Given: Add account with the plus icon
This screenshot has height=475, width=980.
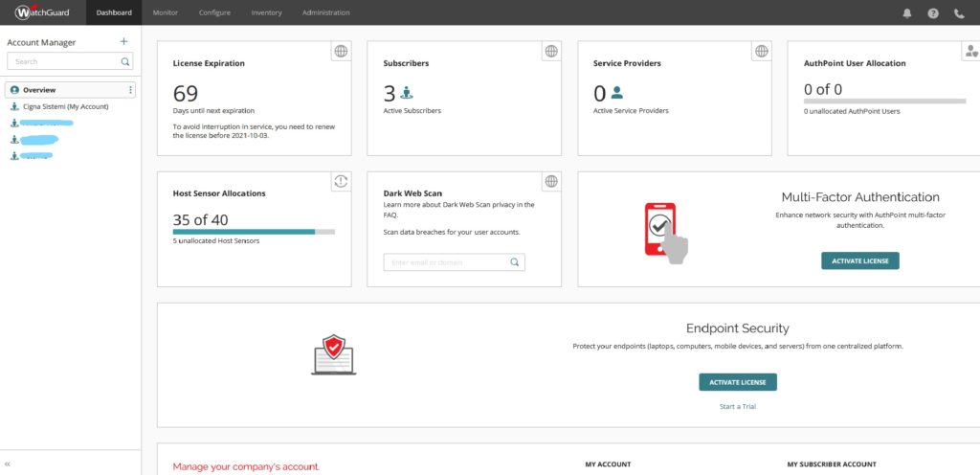Looking at the screenshot, I should (x=123, y=41).
